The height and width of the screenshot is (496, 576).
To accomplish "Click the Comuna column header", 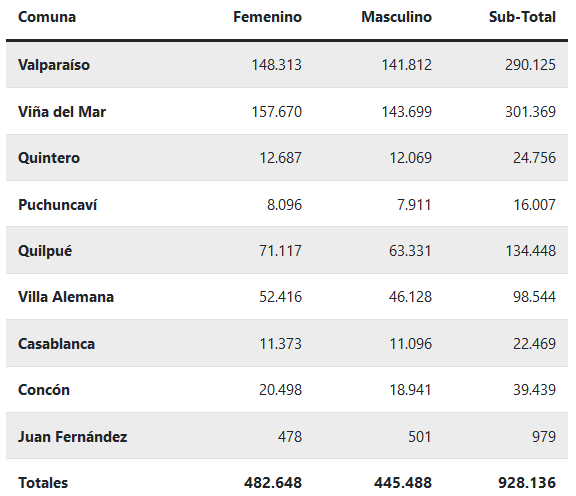I will [x=47, y=17].
